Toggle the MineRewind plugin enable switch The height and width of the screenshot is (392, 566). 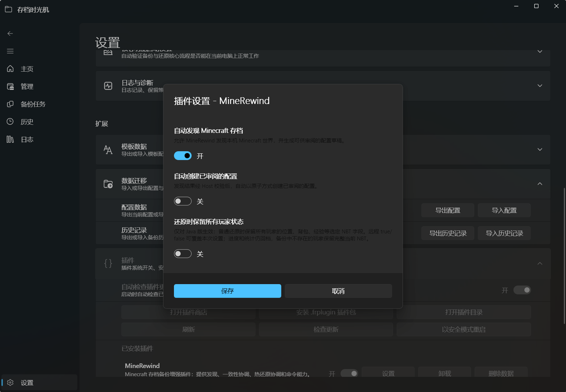tap(349, 373)
